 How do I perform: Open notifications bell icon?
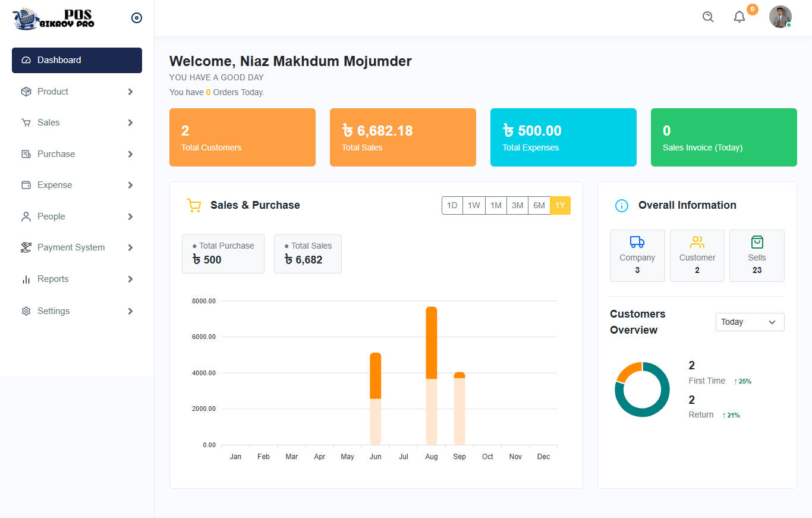739,17
